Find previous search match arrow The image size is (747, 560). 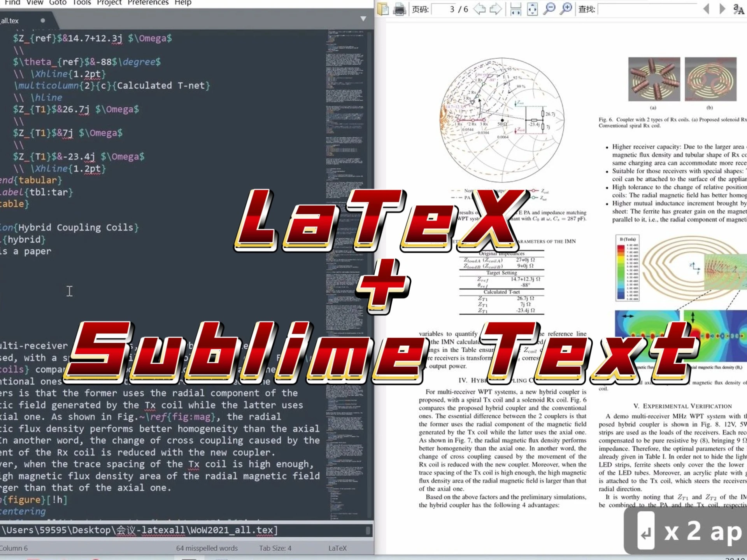(706, 9)
